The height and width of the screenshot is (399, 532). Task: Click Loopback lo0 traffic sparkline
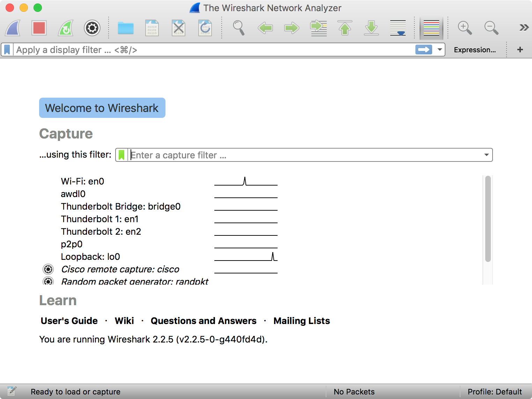coord(246,257)
